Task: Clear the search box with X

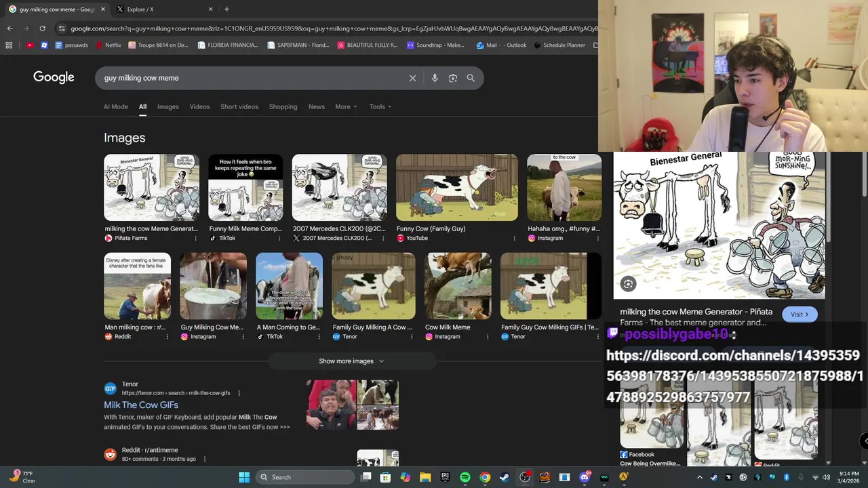Action: 412,78
